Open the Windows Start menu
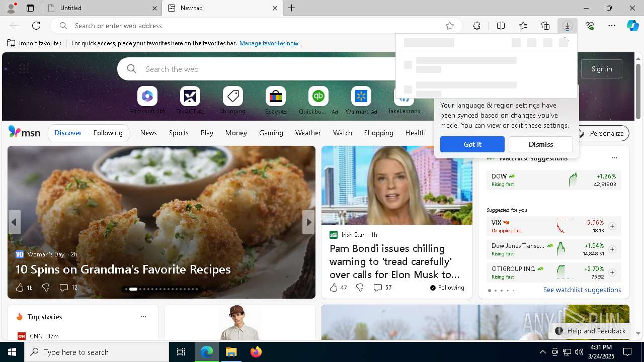The width and height of the screenshot is (644, 362). coord(12,352)
